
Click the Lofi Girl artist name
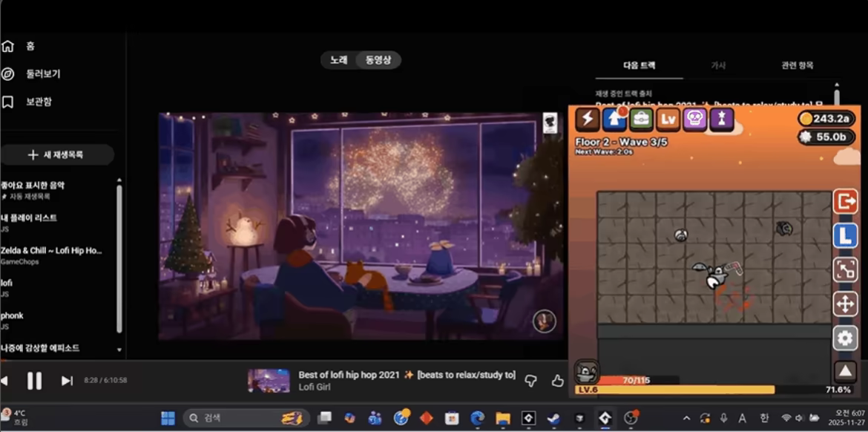tap(315, 387)
